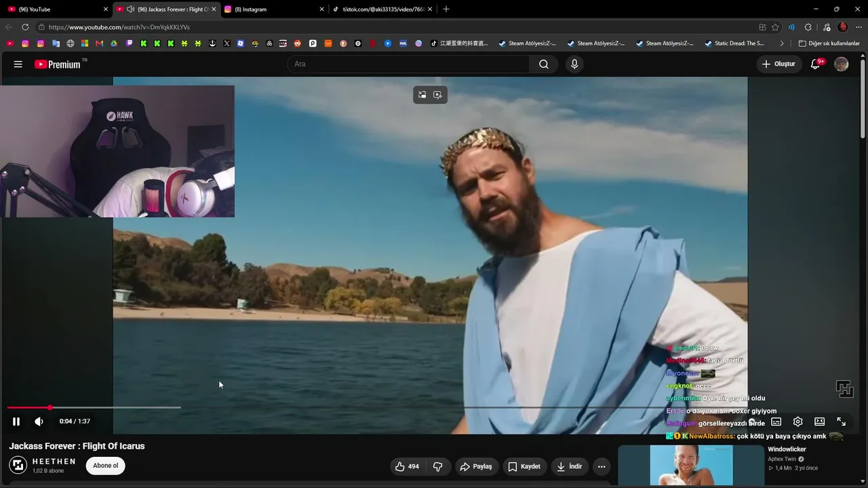Open the YouTube account avatar menu

coord(842,64)
